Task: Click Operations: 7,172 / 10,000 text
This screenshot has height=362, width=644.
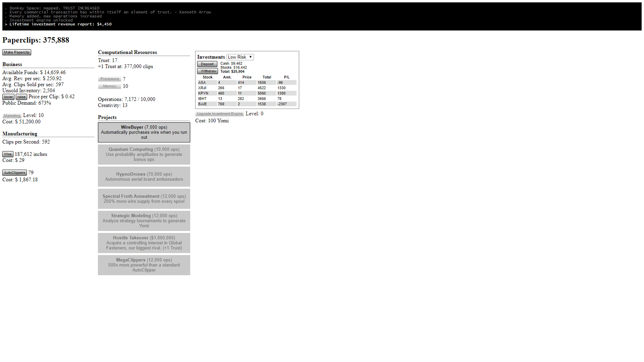Action: click(x=127, y=99)
